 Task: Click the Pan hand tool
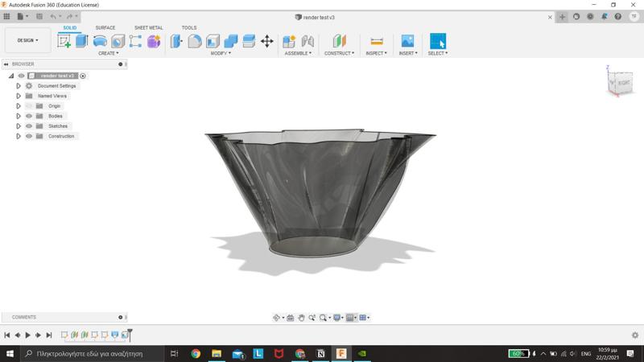point(301,318)
